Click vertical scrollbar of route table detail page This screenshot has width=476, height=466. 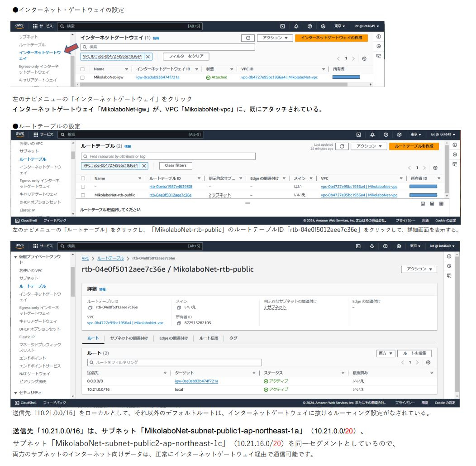pyautogui.click(x=457, y=323)
